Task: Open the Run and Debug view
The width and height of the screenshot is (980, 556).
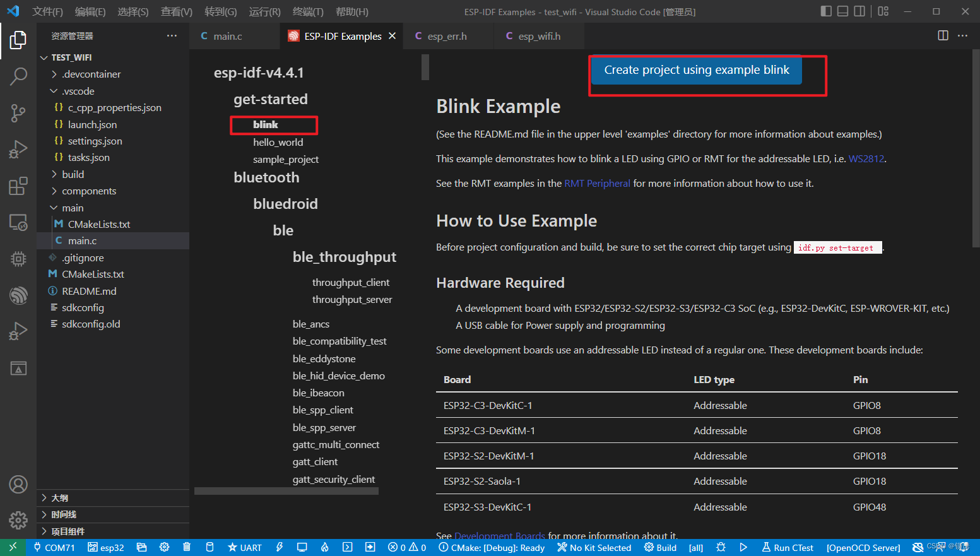Action: [18, 150]
